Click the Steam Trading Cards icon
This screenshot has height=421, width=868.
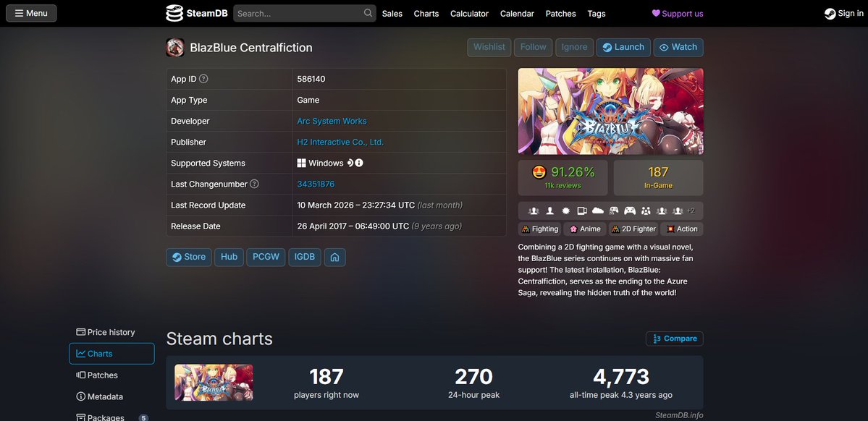tap(582, 210)
